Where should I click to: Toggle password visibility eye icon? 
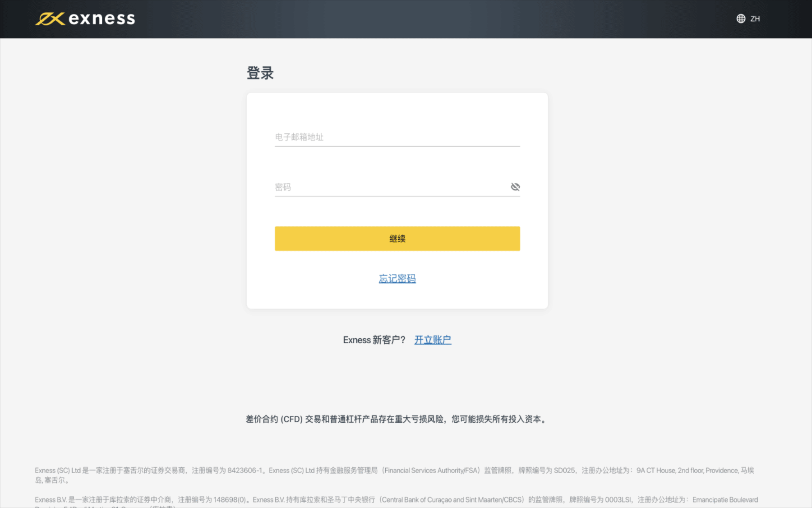click(515, 187)
